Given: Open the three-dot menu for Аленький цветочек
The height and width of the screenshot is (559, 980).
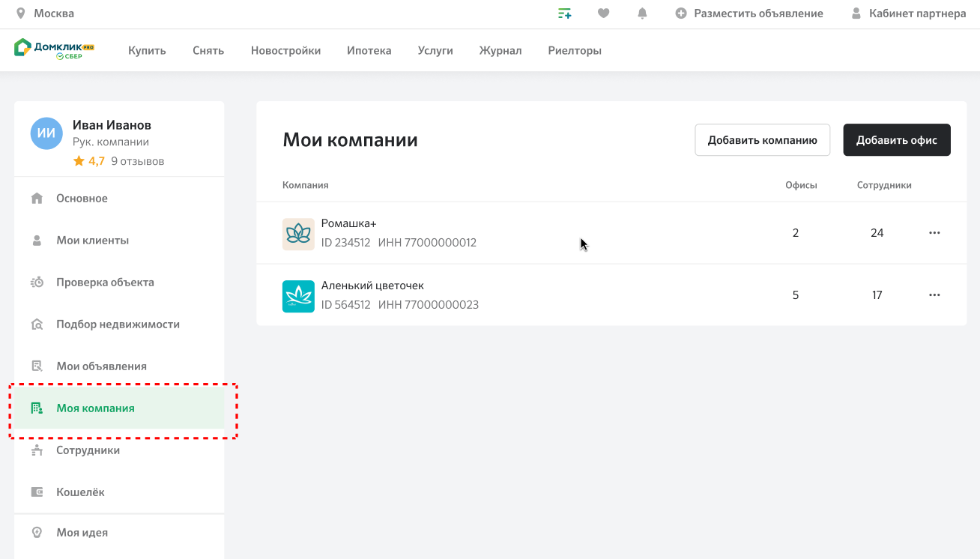Looking at the screenshot, I should [934, 295].
